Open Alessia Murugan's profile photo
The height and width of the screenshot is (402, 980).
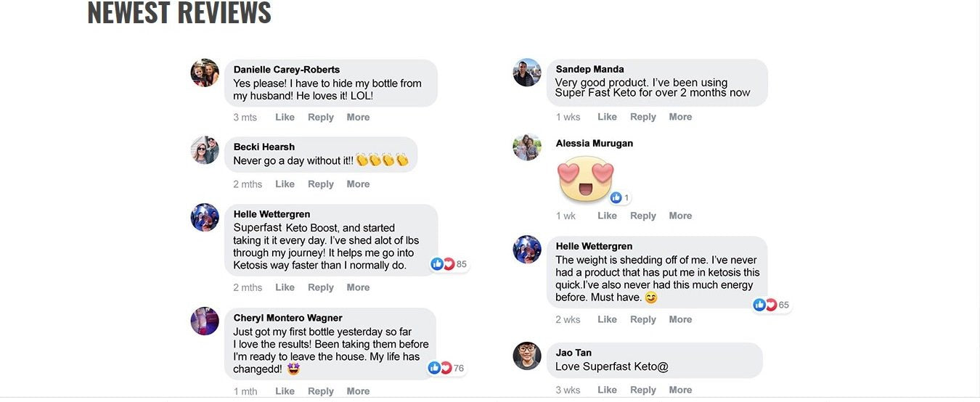527,147
